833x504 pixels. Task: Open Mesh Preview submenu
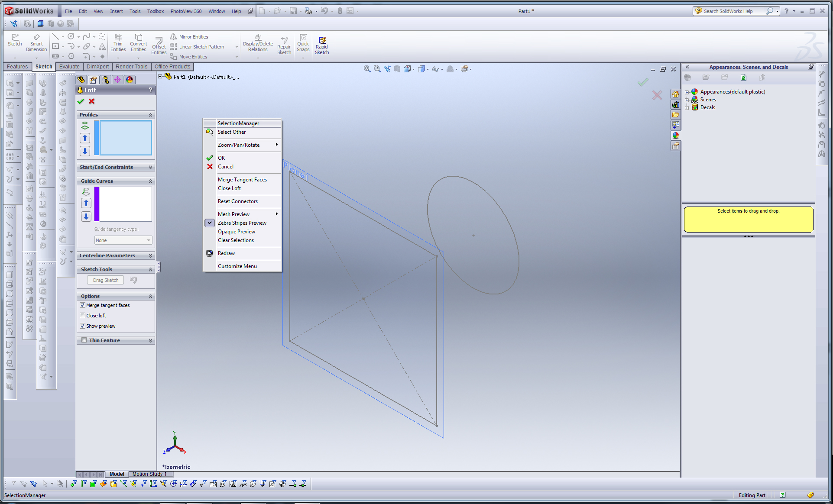242,214
